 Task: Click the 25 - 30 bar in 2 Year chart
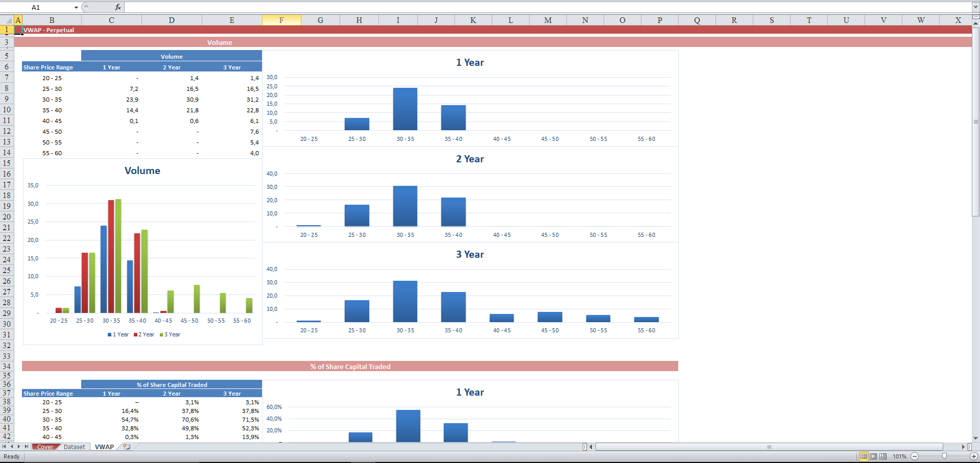tap(357, 215)
